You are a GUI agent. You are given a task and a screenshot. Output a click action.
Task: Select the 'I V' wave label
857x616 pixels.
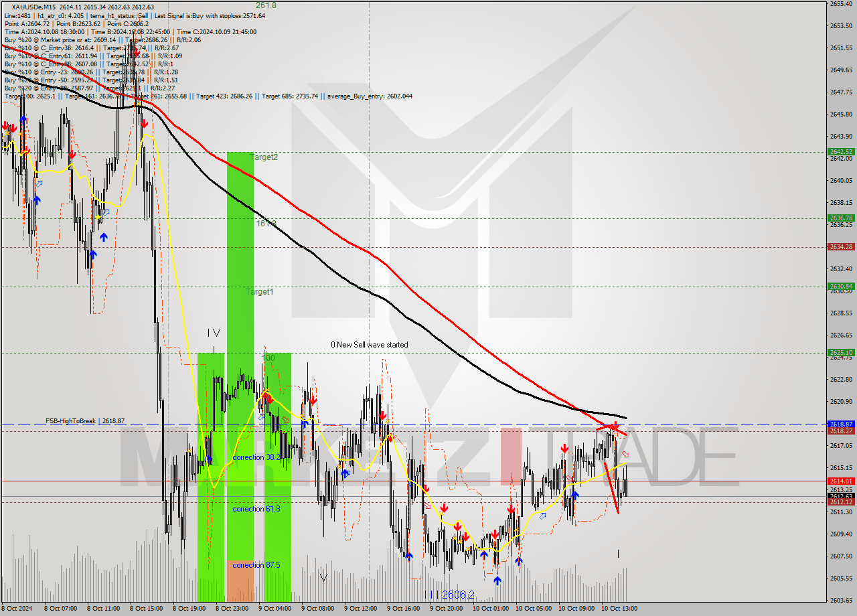coord(214,333)
